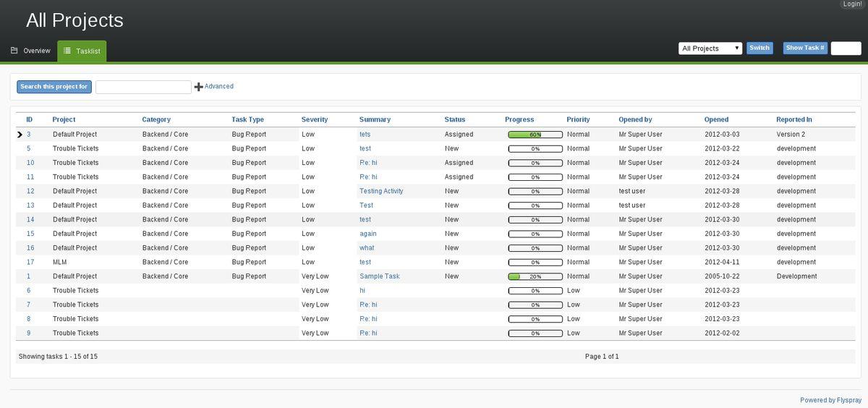Click 'test user' on task 12 row
The image size is (868, 408).
coord(632,191)
